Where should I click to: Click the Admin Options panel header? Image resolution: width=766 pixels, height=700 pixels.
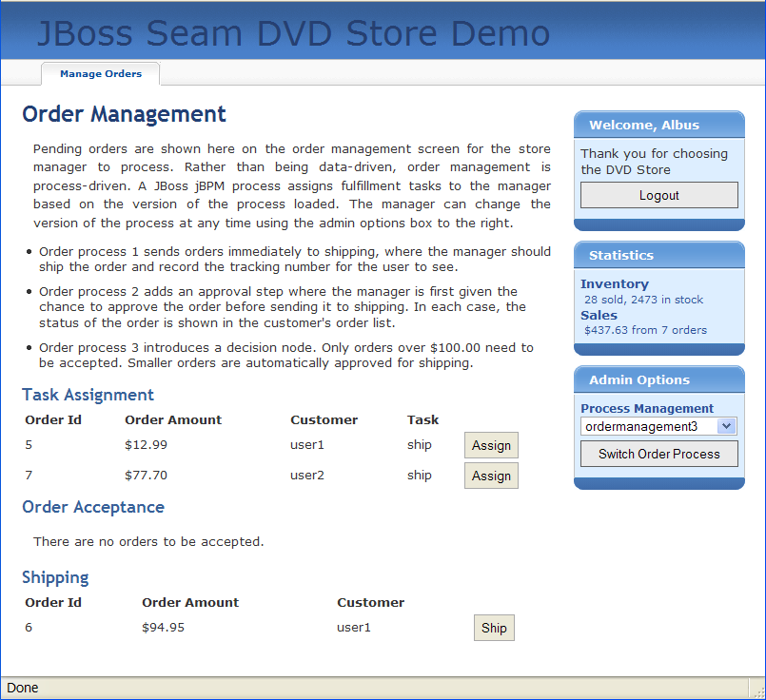pyautogui.click(x=639, y=379)
